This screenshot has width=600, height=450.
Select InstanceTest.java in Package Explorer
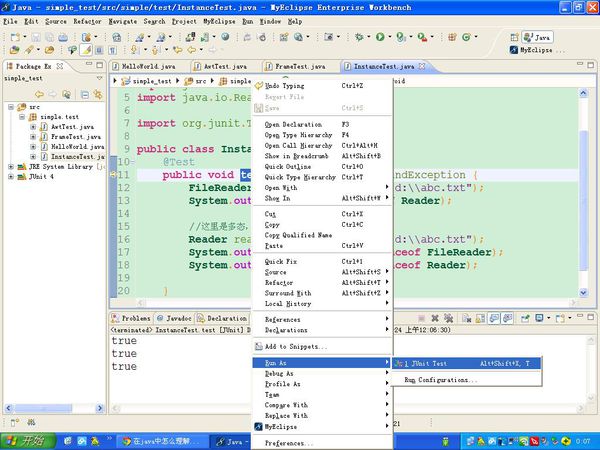pyautogui.click(x=72, y=157)
